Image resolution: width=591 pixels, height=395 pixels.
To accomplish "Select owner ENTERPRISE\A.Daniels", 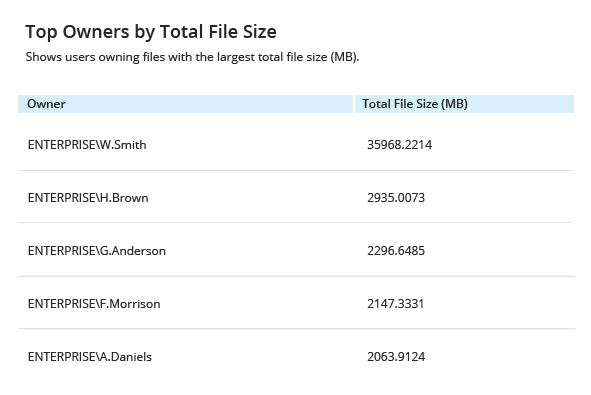I will click(x=90, y=357).
